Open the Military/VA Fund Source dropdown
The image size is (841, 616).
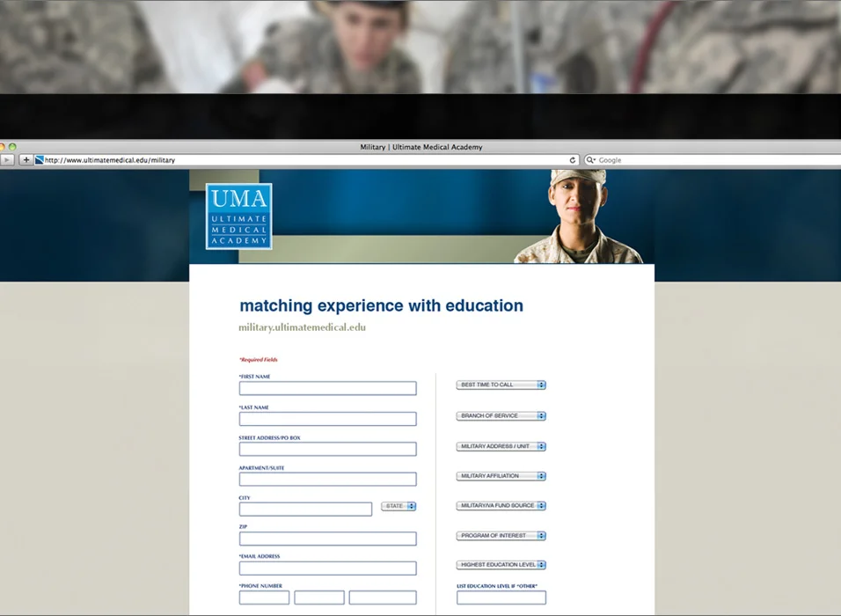(x=501, y=505)
